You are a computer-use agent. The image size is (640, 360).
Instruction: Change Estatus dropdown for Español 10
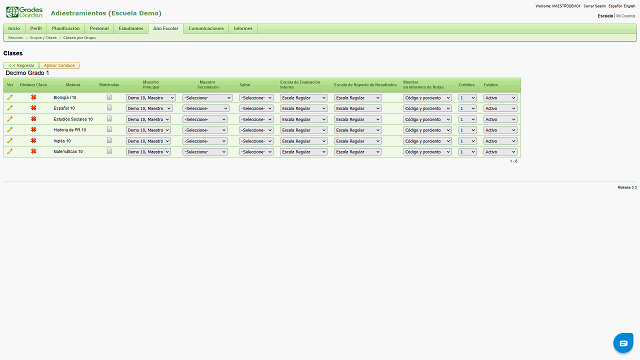(500, 109)
